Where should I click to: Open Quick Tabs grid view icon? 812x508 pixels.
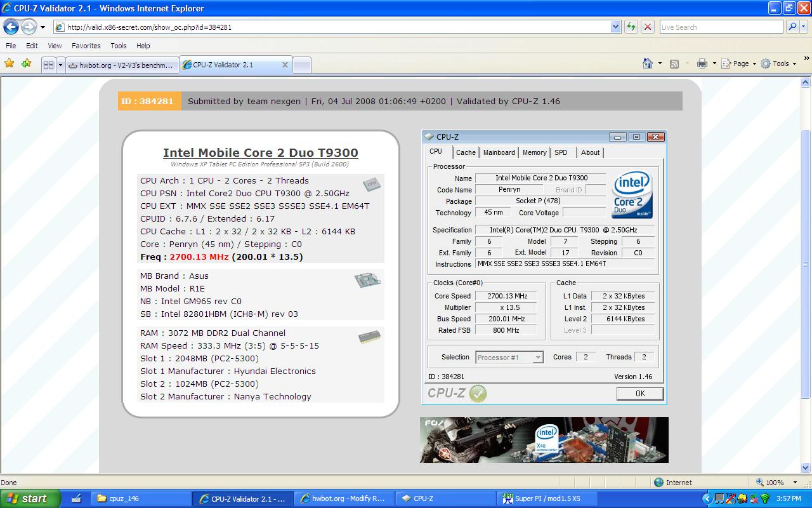pyautogui.click(x=49, y=64)
